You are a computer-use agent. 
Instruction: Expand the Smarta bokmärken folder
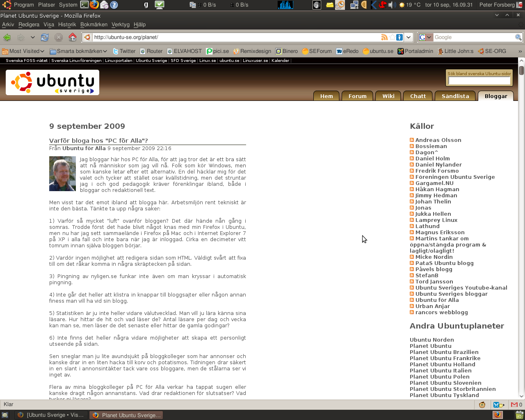pos(78,51)
